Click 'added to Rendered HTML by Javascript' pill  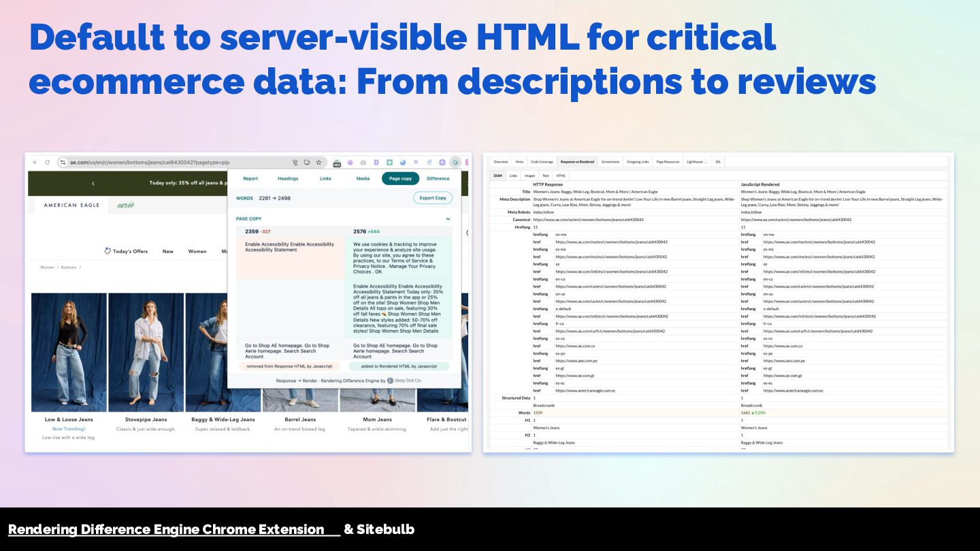[x=399, y=366]
